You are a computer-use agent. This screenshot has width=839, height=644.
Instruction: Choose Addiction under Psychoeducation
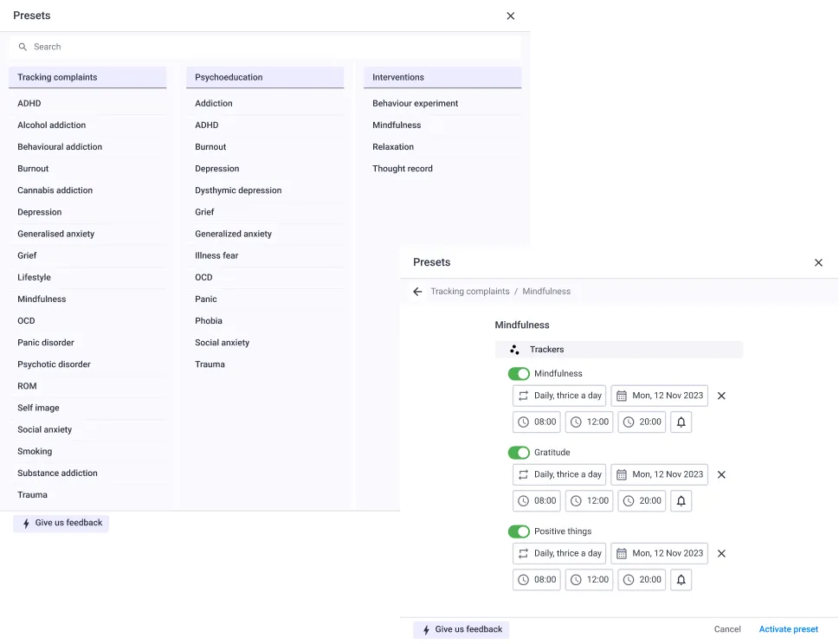265,104
